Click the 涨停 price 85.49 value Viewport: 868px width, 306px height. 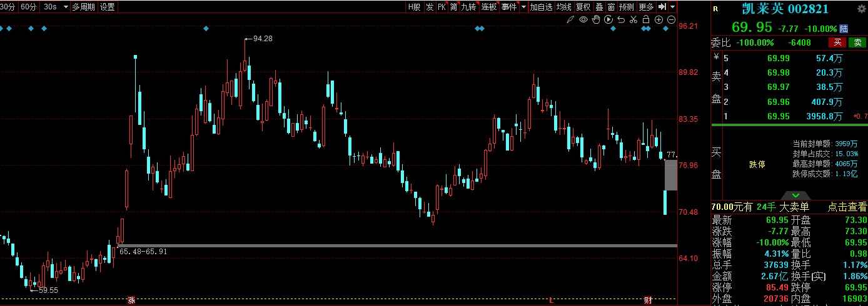(778, 288)
